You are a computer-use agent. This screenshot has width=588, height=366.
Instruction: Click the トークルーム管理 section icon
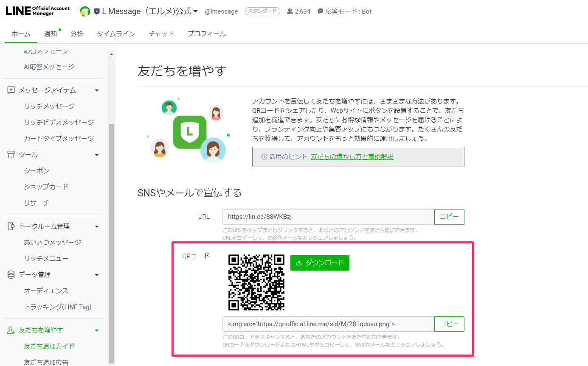tap(11, 226)
